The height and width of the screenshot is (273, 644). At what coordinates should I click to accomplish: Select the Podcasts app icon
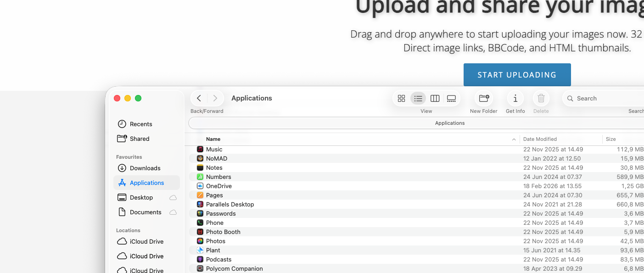[200, 259]
